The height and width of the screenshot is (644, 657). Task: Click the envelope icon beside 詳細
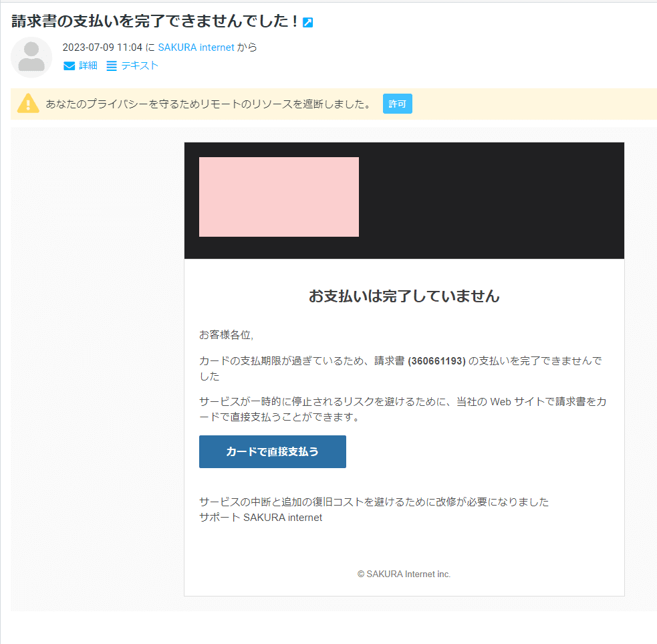pyautogui.click(x=69, y=66)
